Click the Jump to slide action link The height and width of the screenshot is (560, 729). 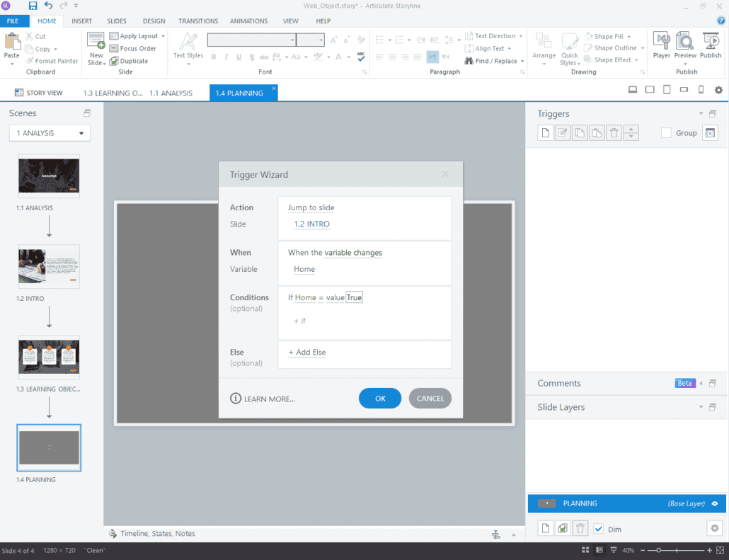310,207
